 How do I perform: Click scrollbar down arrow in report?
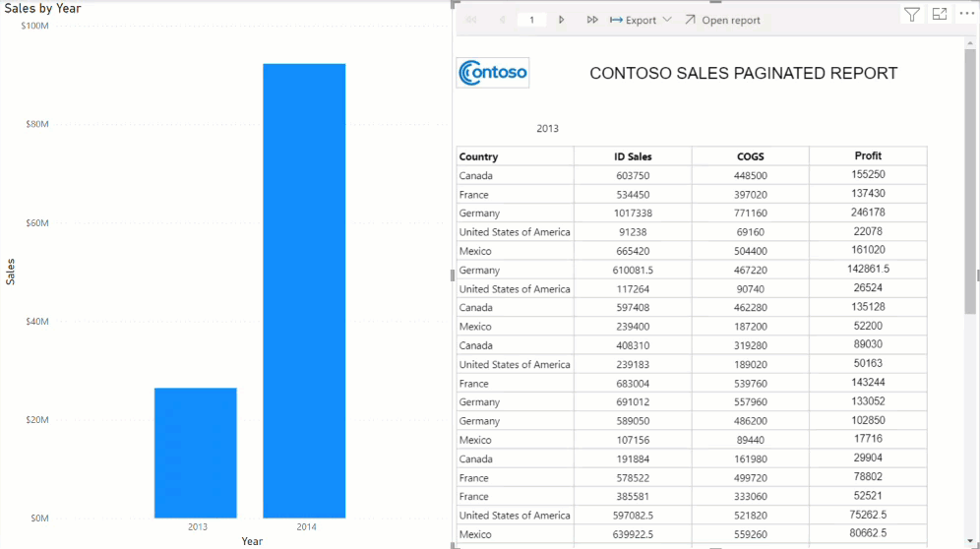(970, 541)
